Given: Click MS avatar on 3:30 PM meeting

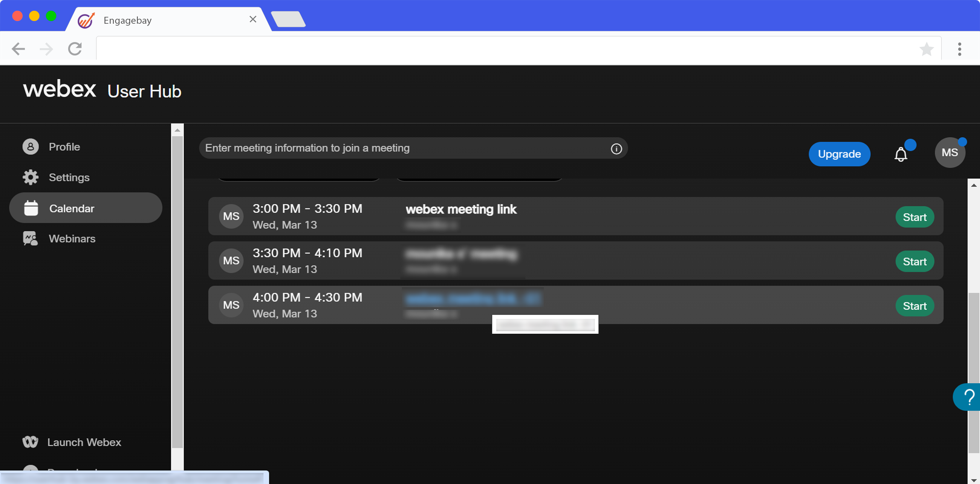Looking at the screenshot, I should (231, 261).
